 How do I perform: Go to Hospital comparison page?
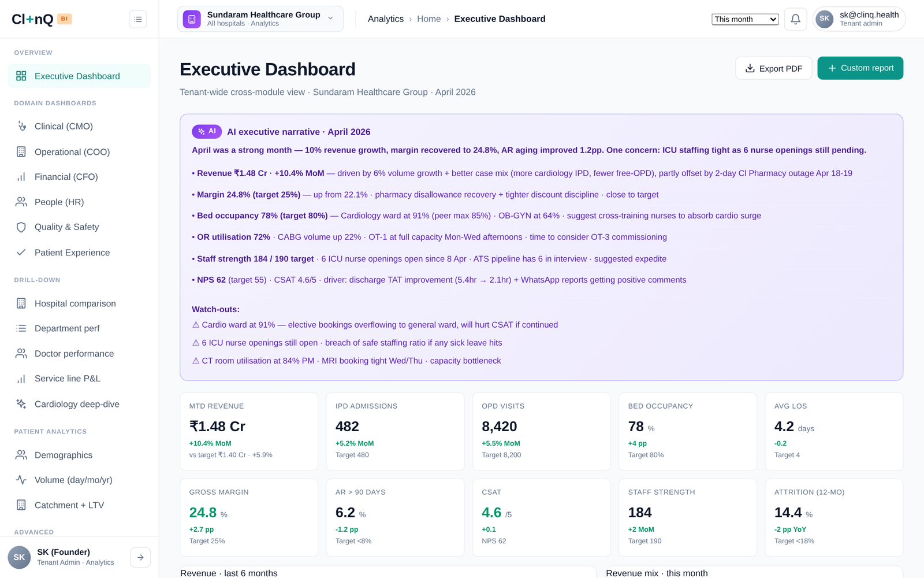(79, 303)
